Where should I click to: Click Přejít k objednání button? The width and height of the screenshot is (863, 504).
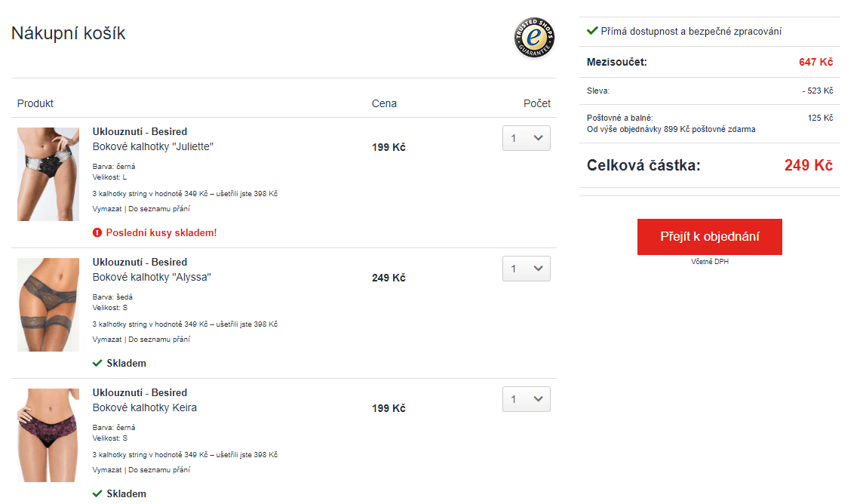[x=709, y=237]
